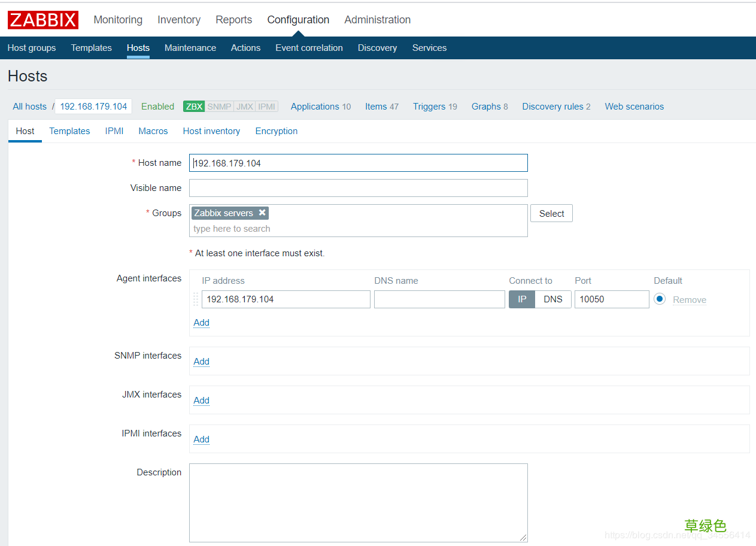Switch to the IPMI tab
756x546 pixels.
tap(114, 131)
